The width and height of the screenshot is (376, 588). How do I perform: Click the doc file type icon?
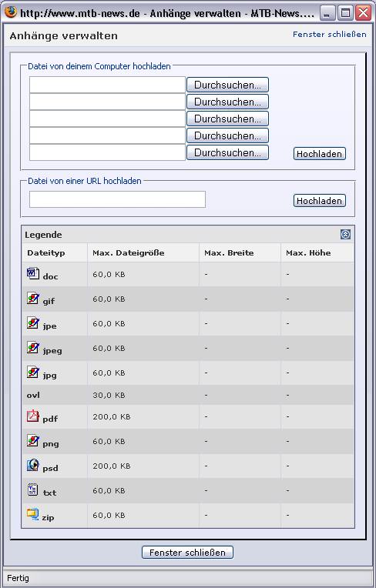pos(33,273)
